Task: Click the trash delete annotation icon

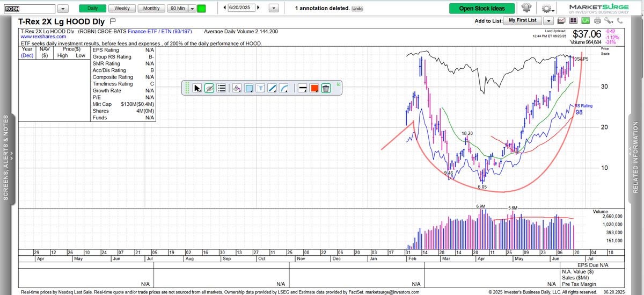Action: click(x=326, y=88)
